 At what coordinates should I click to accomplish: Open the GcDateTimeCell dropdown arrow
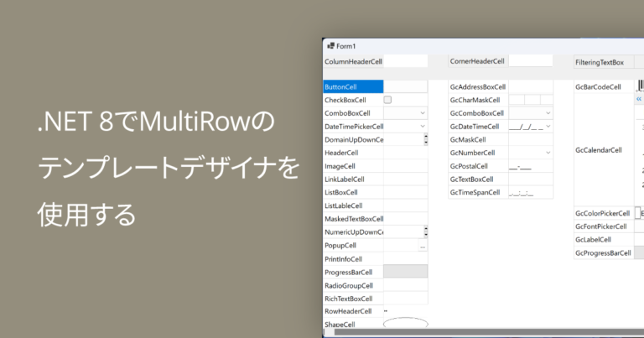pos(548,126)
